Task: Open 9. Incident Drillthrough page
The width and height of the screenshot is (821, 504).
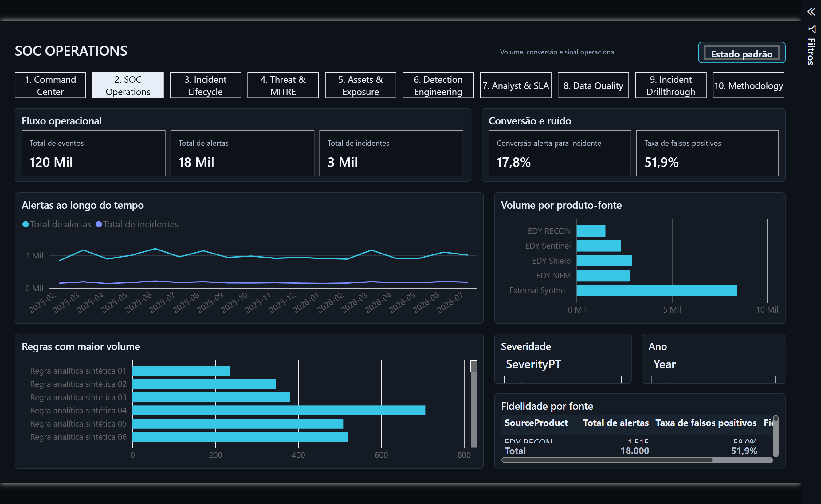Action: [x=671, y=85]
